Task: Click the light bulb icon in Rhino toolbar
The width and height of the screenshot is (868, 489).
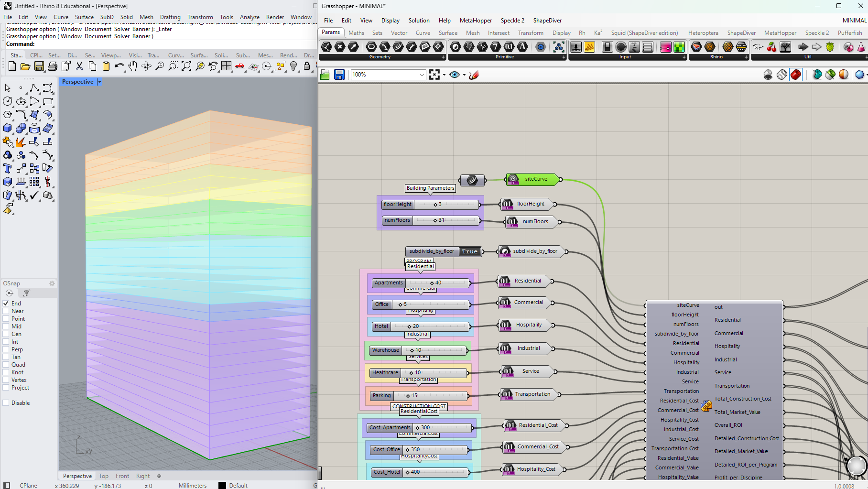Action: pyautogui.click(x=294, y=66)
